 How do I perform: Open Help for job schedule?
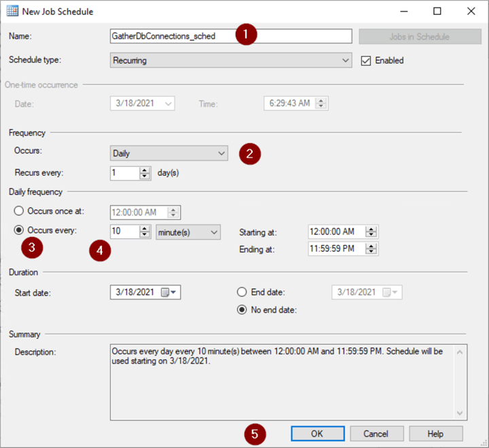pos(435,434)
